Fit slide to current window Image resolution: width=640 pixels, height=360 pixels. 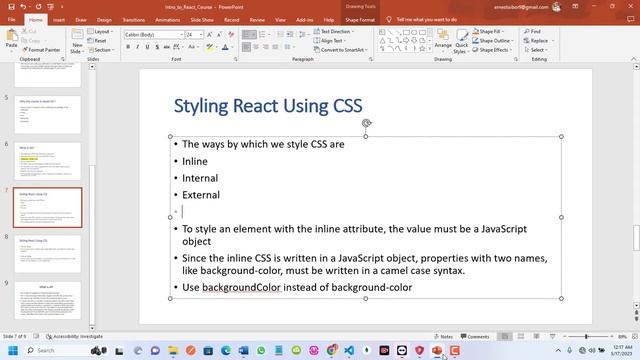pos(635,336)
